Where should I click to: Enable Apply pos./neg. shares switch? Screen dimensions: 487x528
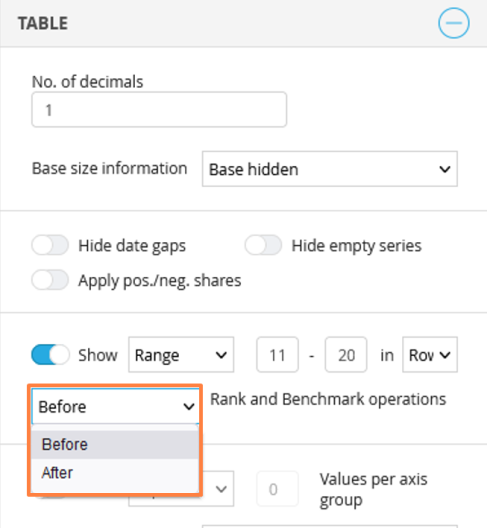(50, 280)
